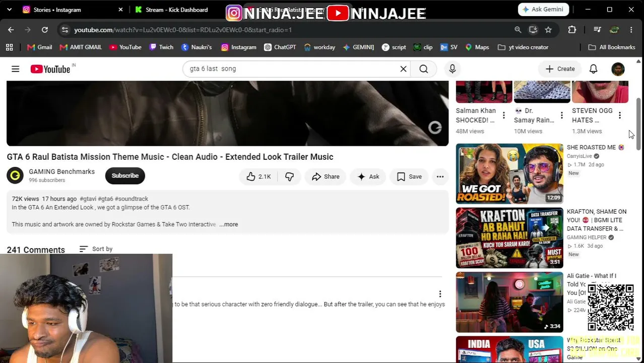Open the AMIT GMAIL bookmark
Viewport: 644px width, 363px height.
[x=81, y=47]
